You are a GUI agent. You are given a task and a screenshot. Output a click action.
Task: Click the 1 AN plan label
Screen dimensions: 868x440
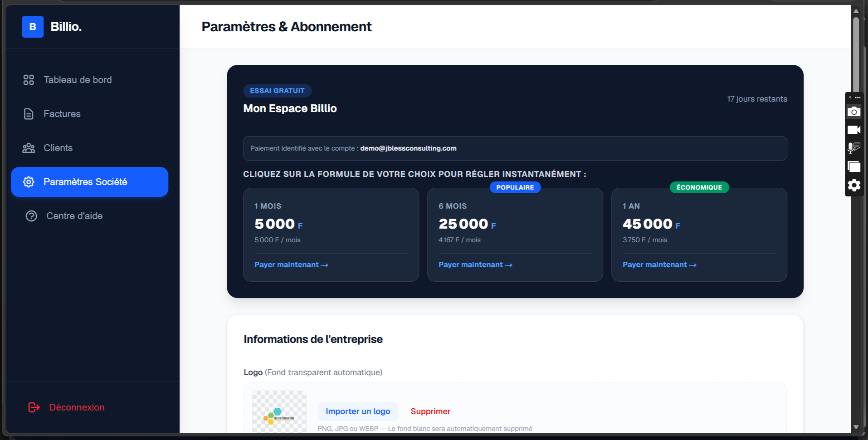coord(631,206)
